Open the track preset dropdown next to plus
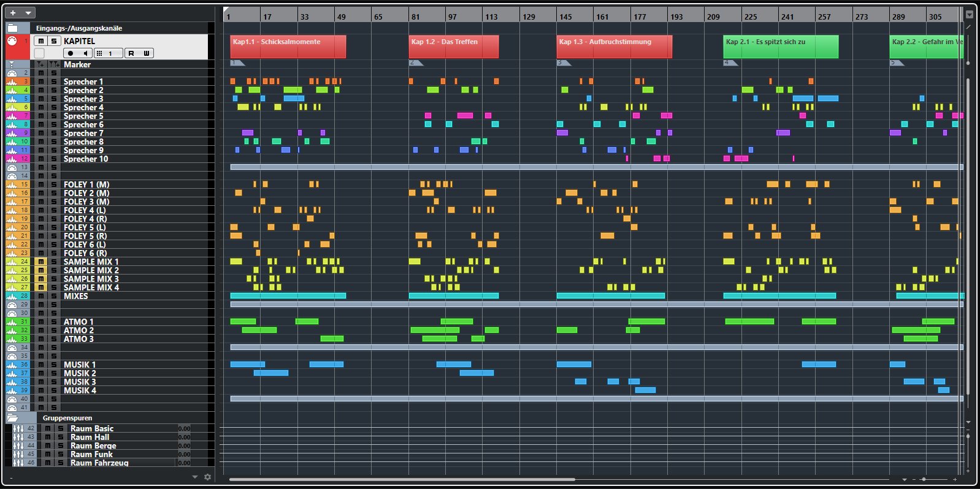This screenshot has width=980, height=489. pyautogui.click(x=28, y=13)
